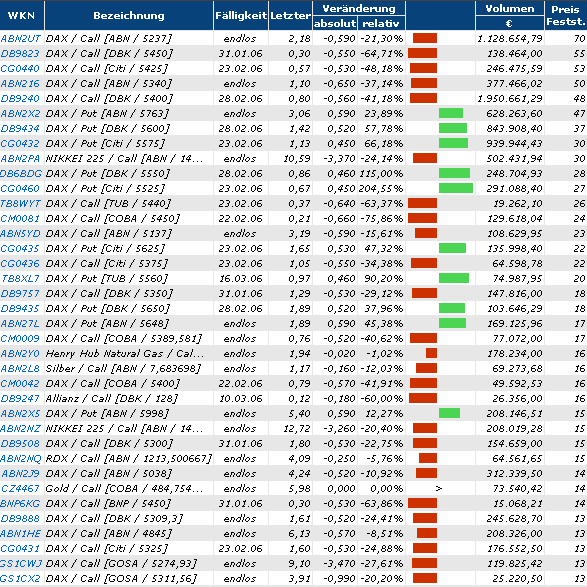This screenshot has width=587, height=587.
Task: Open WKN link DB9240
Action: click(20, 98)
